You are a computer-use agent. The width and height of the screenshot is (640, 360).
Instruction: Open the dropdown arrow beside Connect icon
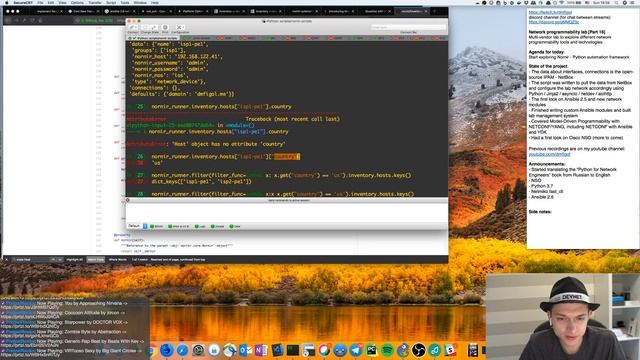tap(137, 27)
